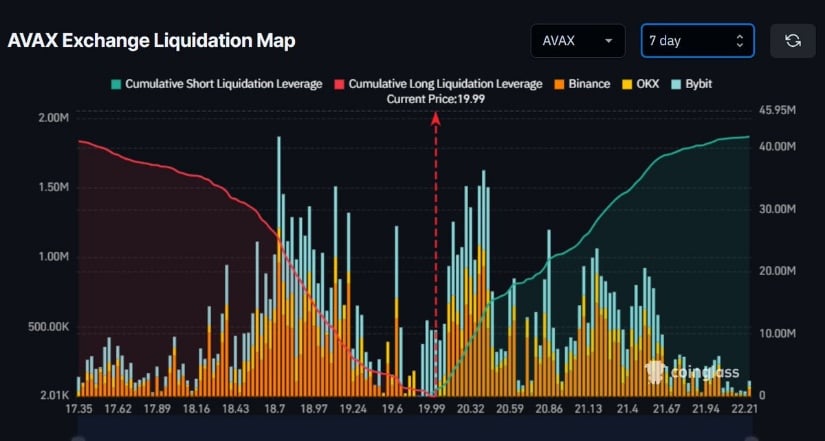Click the refresh chart icon
The height and width of the screenshot is (441, 825).
coord(793,41)
